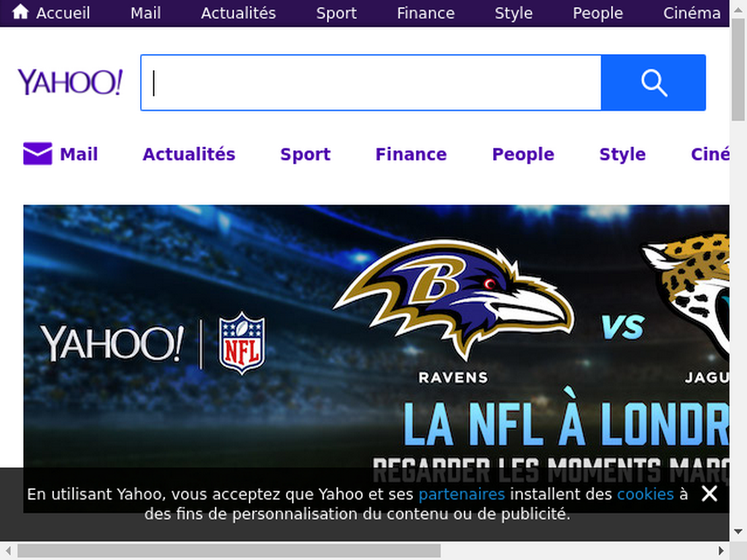747x560 pixels.
Task: Click the NFL shield logo in the banner
Action: pyautogui.click(x=242, y=343)
